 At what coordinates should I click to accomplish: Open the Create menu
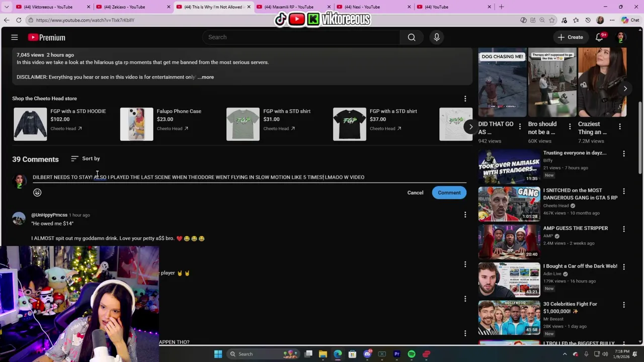tap(570, 37)
